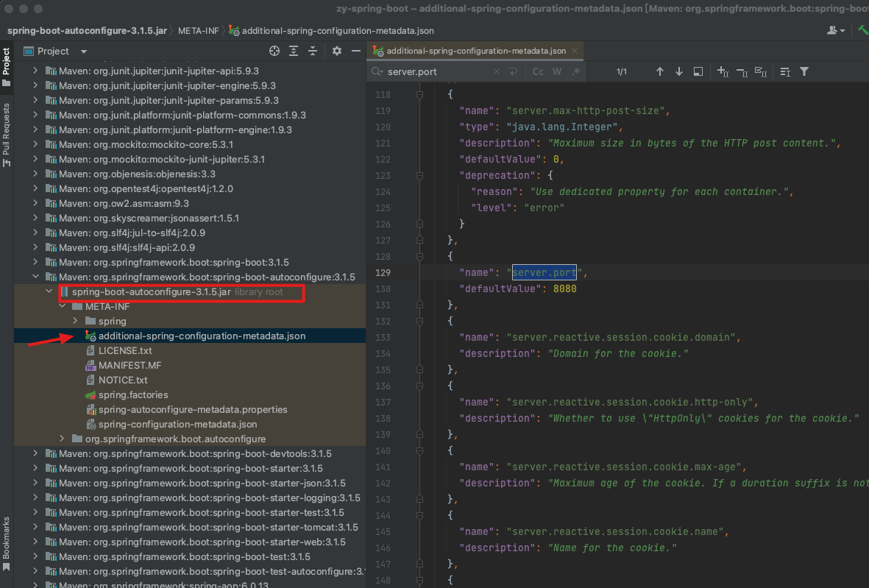Expand Maven junit-jupiter-api:5.9.3 node
869x588 pixels.
pos(35,71)
